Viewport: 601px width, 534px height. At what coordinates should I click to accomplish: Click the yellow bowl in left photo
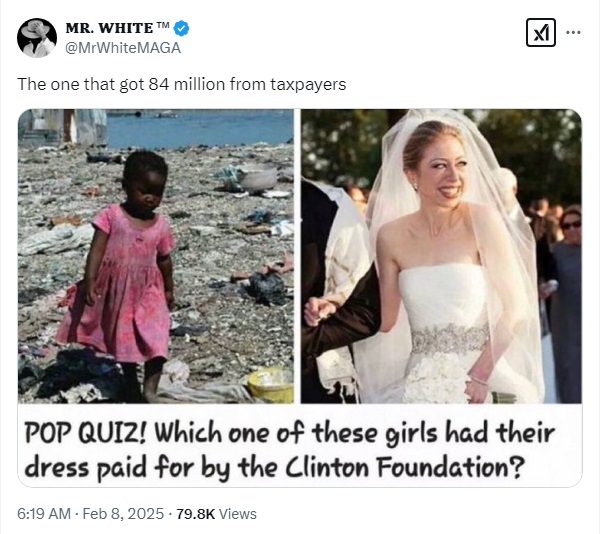[x=270, y=385]
